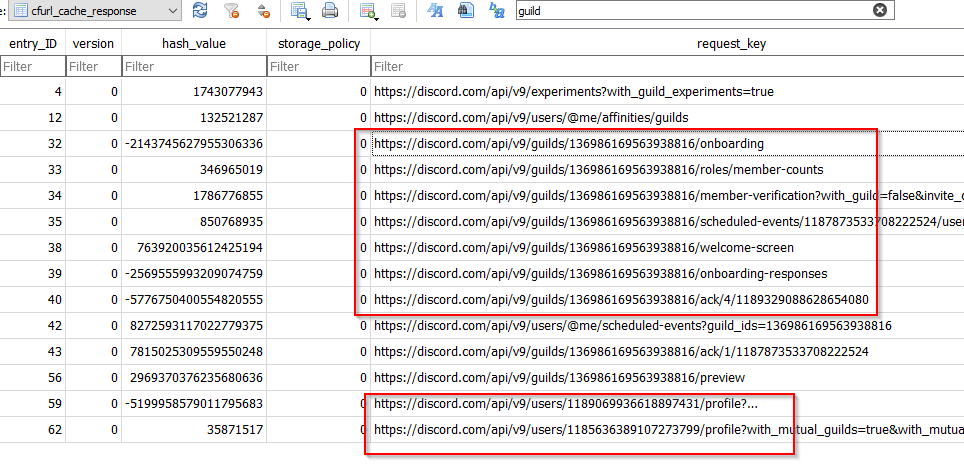Select the welcome-screen URL cell
The image size is (964, 476).
click(668, 248)
